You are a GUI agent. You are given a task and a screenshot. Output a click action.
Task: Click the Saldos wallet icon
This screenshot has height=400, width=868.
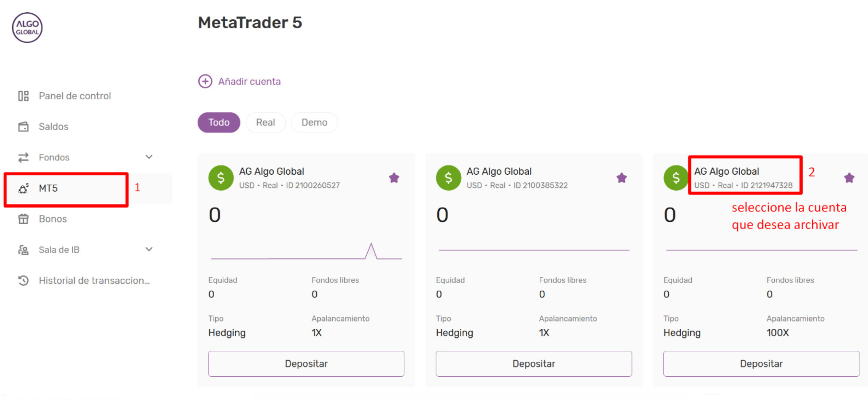point(23,127)
